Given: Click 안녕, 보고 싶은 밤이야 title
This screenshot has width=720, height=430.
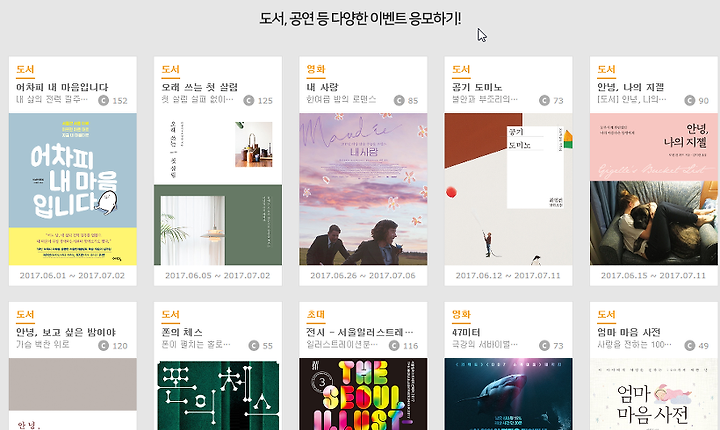Looking at the screenshot, I should point(66,332).
